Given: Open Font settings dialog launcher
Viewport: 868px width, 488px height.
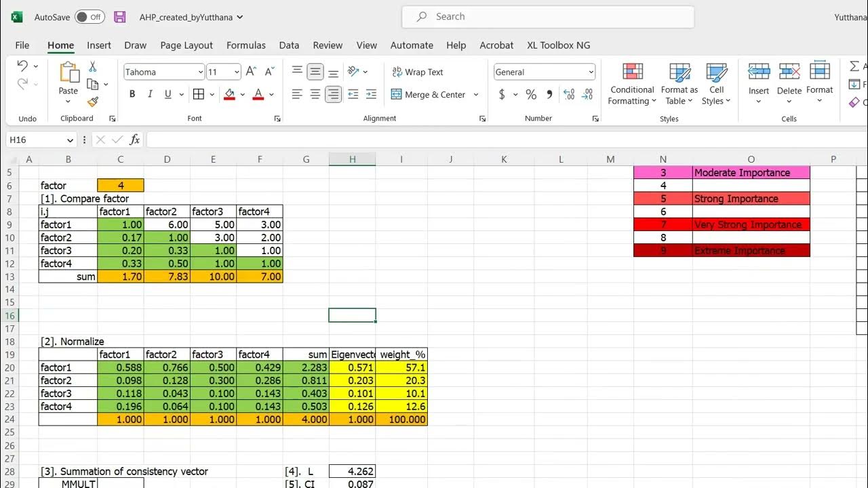Looking at the screenshot, I should click(277, 119).
